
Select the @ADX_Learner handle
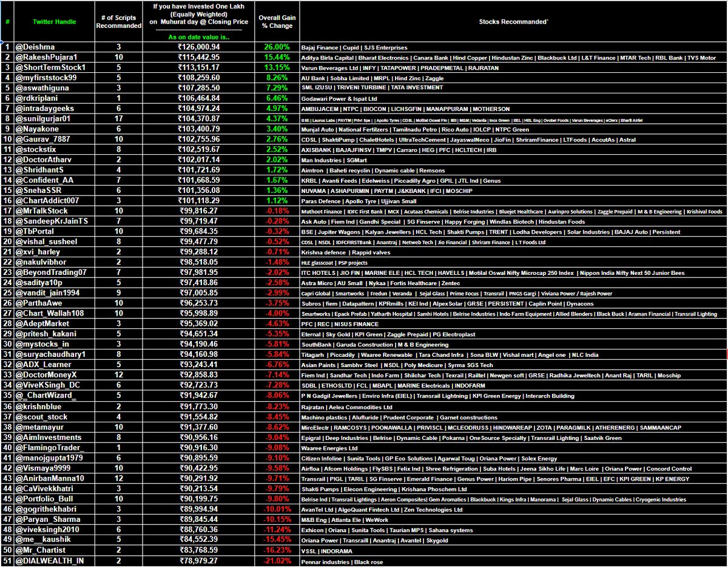click(x=53, y=365)
